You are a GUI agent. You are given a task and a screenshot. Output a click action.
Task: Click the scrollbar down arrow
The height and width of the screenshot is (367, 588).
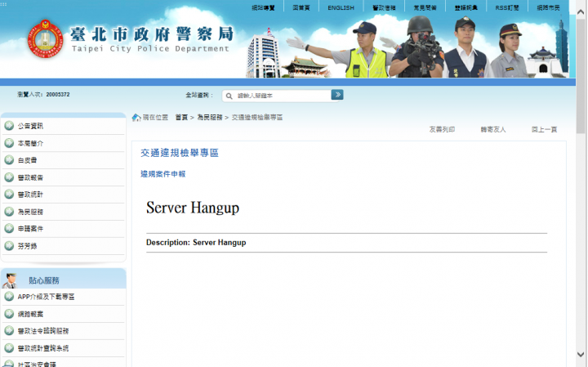point(581,354)
